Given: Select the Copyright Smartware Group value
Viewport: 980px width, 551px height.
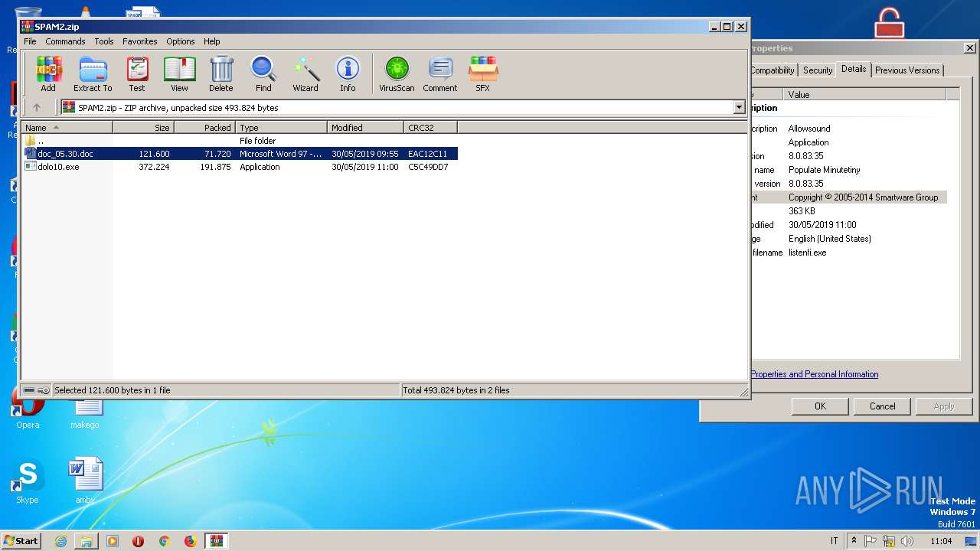Looking at the screenshot, I should [863, 197].
